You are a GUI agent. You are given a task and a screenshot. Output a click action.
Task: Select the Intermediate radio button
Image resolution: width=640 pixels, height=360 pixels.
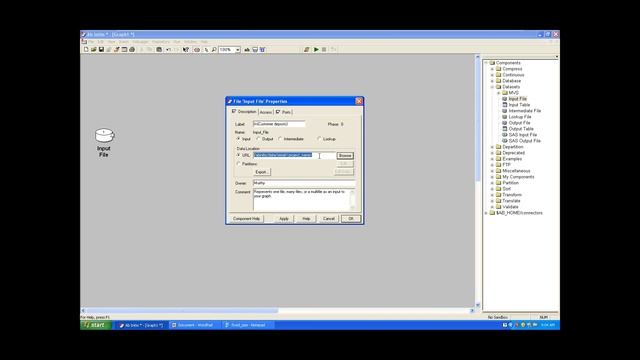280,139
